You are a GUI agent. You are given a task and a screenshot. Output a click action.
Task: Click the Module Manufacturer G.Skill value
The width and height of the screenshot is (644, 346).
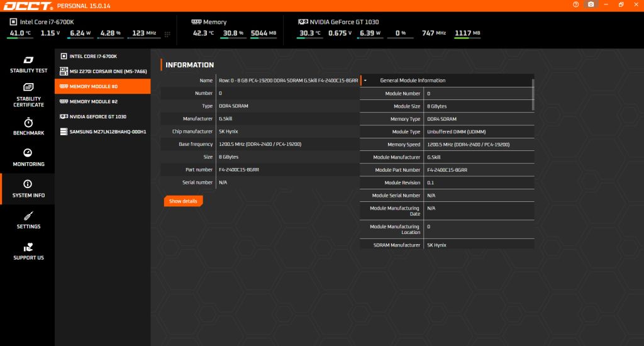[434, 157]
